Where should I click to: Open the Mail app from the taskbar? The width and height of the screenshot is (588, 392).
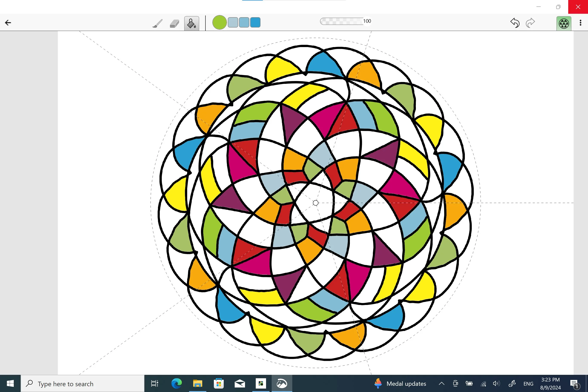(240, 383)
